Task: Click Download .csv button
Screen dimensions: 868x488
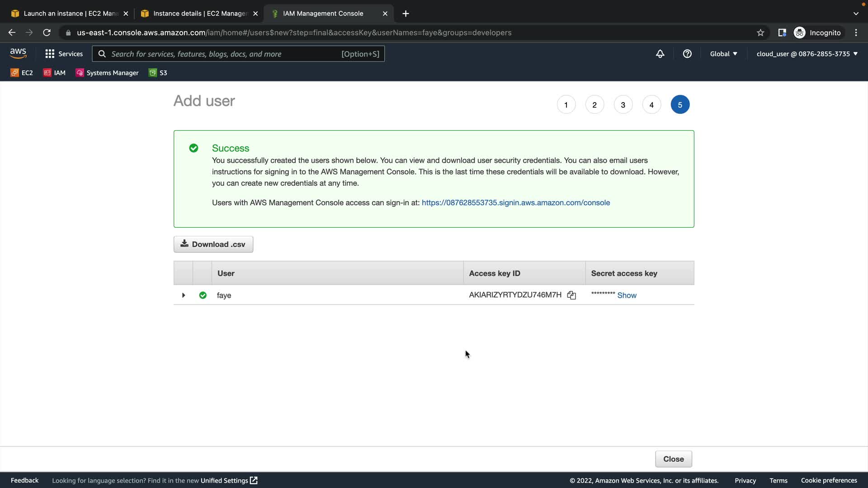Action: coord(213,244)
